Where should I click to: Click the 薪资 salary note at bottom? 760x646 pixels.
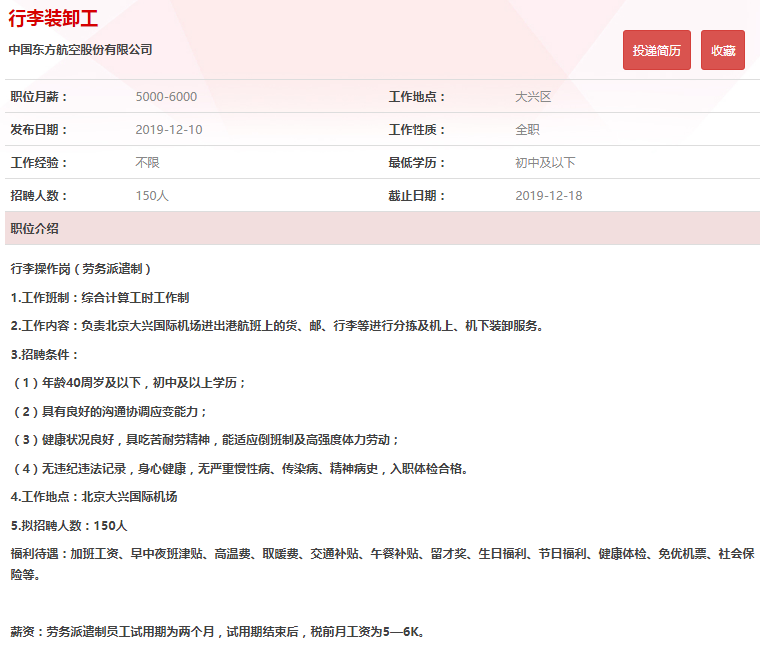click(218, 631)
